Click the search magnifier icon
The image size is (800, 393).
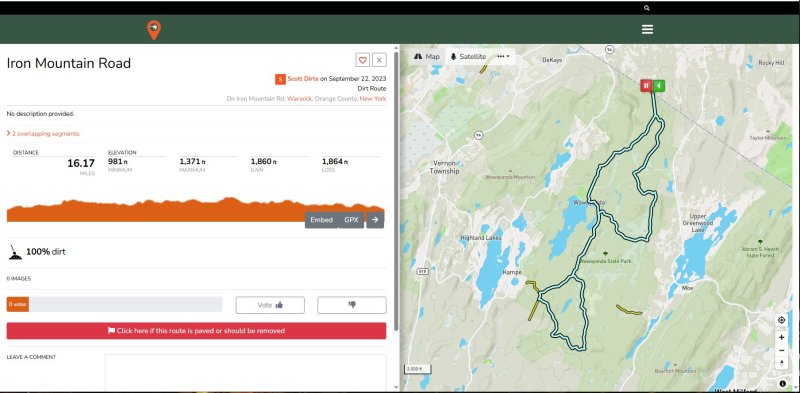tap(647, 8)
